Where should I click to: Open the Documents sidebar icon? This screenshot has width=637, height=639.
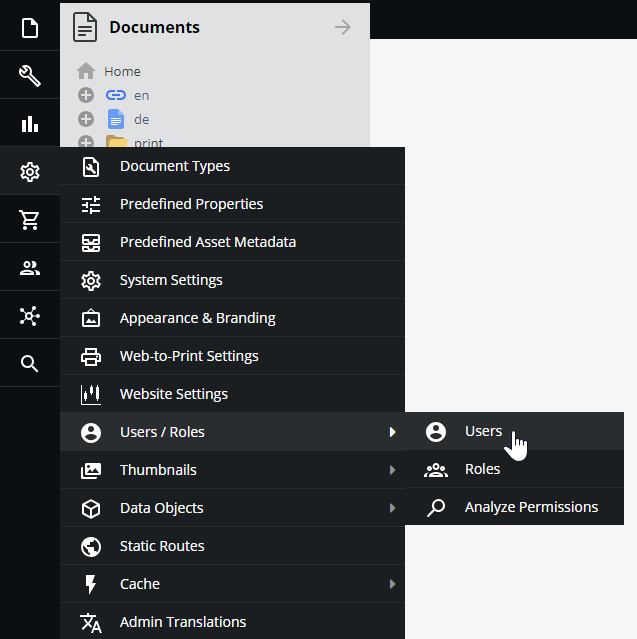pos(30,27)
